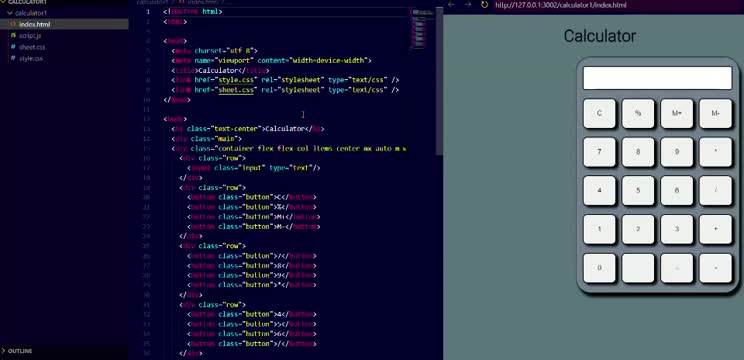This screenshot has height=360, width=744.
Task: Click the editor minimap preview
Action: (x=422, y=28)
